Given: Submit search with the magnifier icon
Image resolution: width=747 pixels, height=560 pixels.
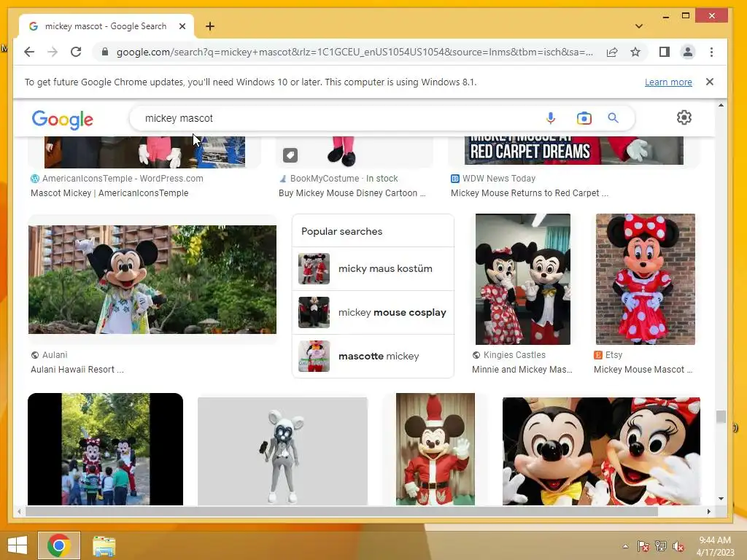Looking at the screenshot, I should click(x=613, y=117).
